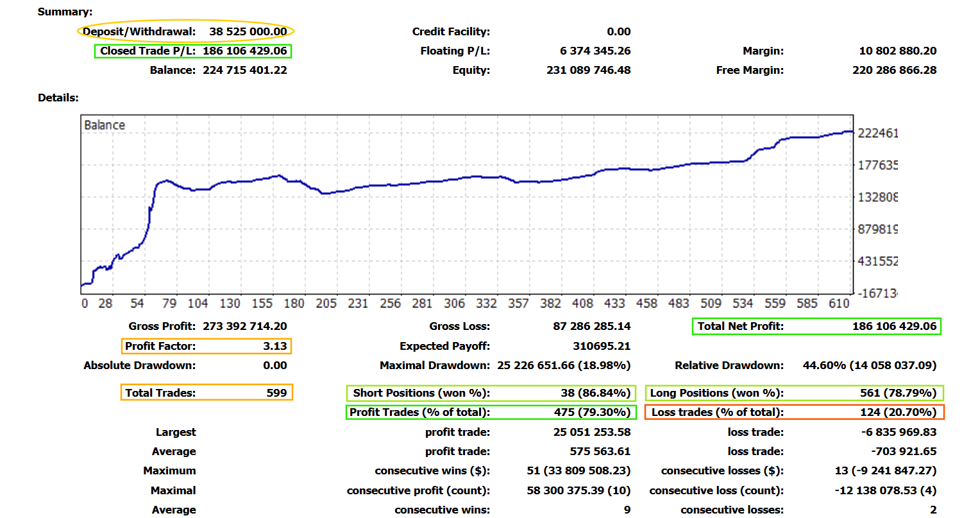Viewport: 980px width, 518px height.
Task: Click the 222461 marker on chart axis
Action: (x=877, y=134)
